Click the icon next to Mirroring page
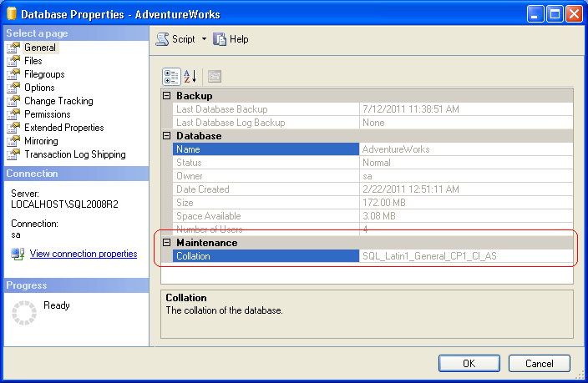The width and height of the screenshot is (588, 383). [13, 141]
